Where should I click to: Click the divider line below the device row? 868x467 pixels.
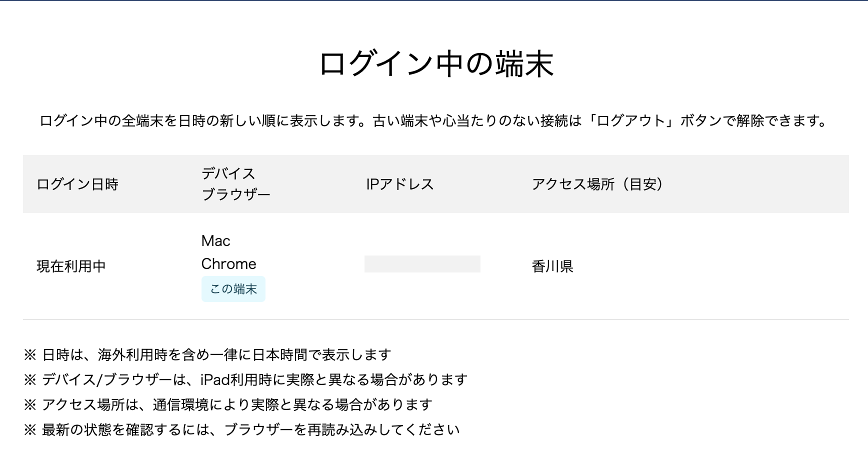(x=436, y=319)
